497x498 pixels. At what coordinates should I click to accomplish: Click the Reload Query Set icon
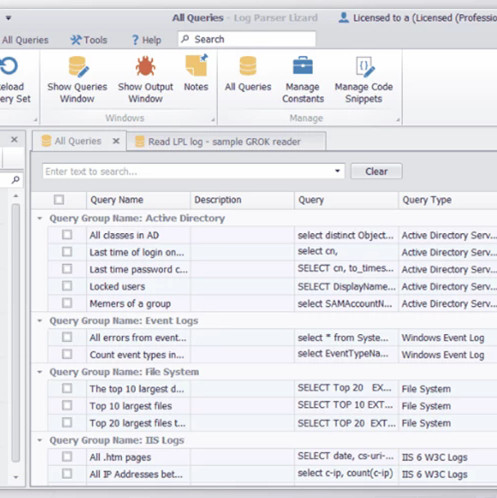point(9,66)
